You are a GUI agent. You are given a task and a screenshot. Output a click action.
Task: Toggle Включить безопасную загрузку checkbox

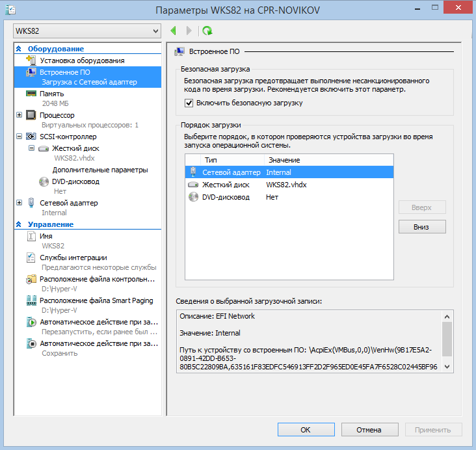(x=189, y=103)
